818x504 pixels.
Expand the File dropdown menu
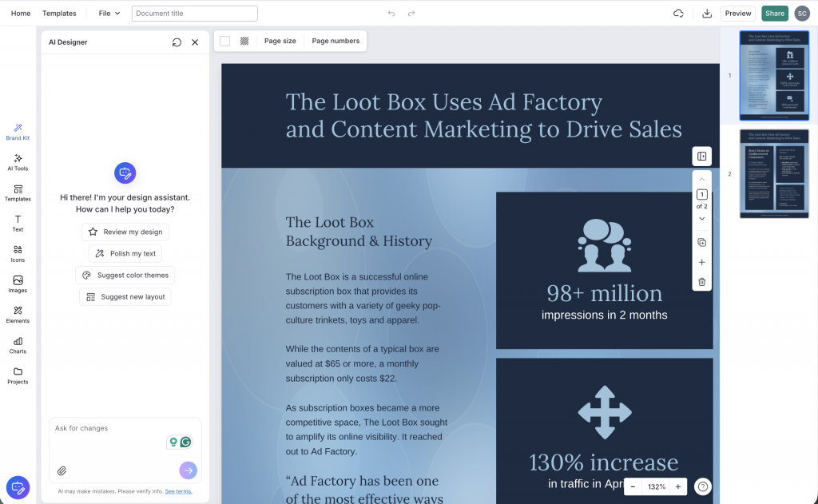tap(109, 14)
